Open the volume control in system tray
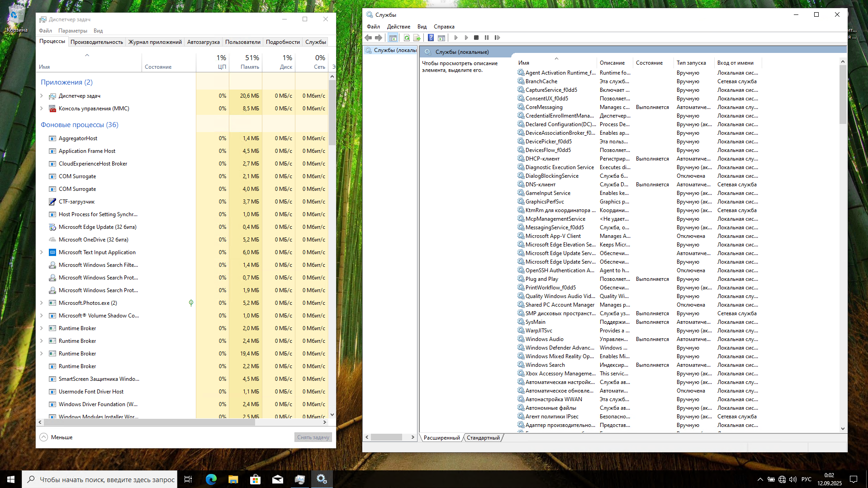 pyautogui.click(x=793, y=479)
